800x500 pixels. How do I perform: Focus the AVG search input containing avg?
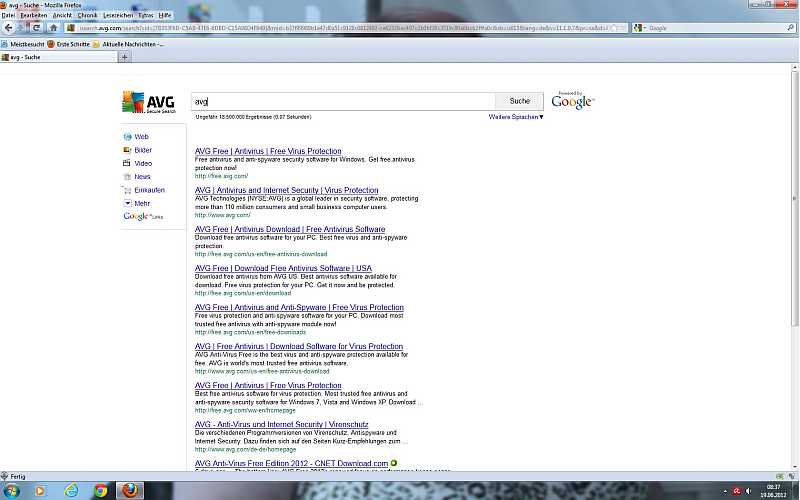(x=343, y=102)
